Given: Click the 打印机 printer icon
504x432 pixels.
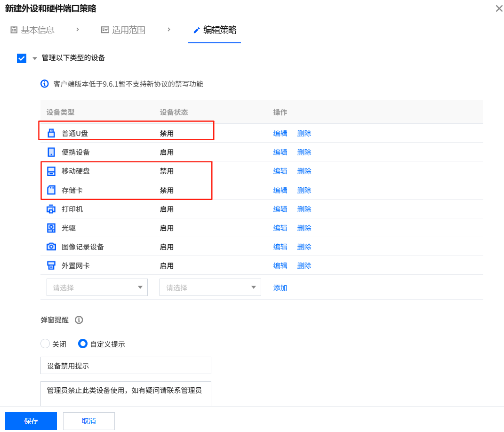Looking at the screenshot, I should [x=51, y=209].
